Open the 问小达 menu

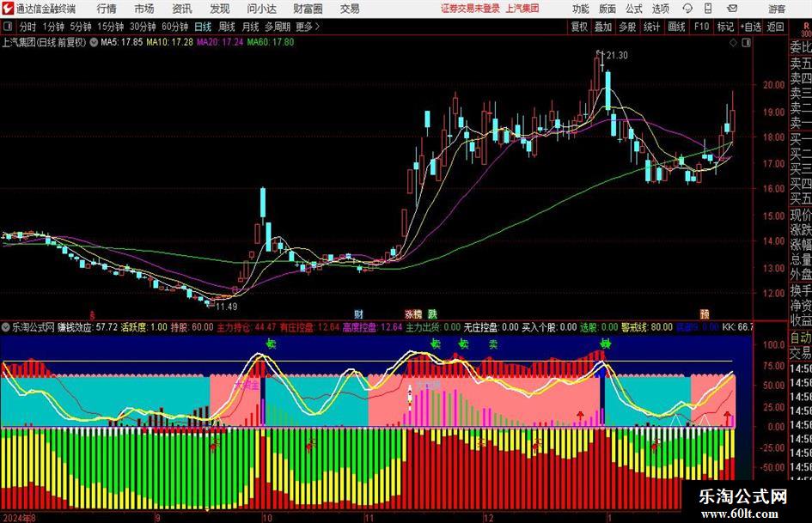(261, 9)
